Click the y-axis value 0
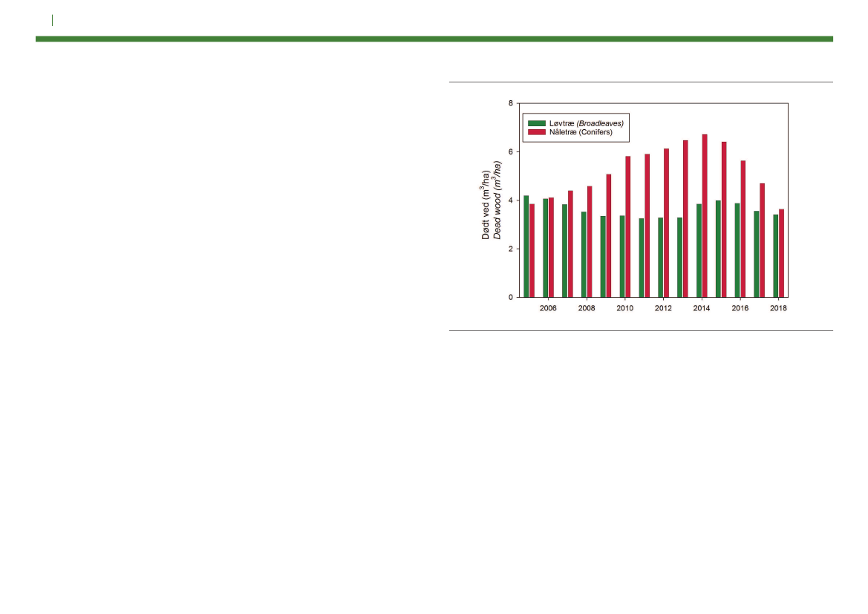This screenshot has height=614, width=868. click(511, 297)
